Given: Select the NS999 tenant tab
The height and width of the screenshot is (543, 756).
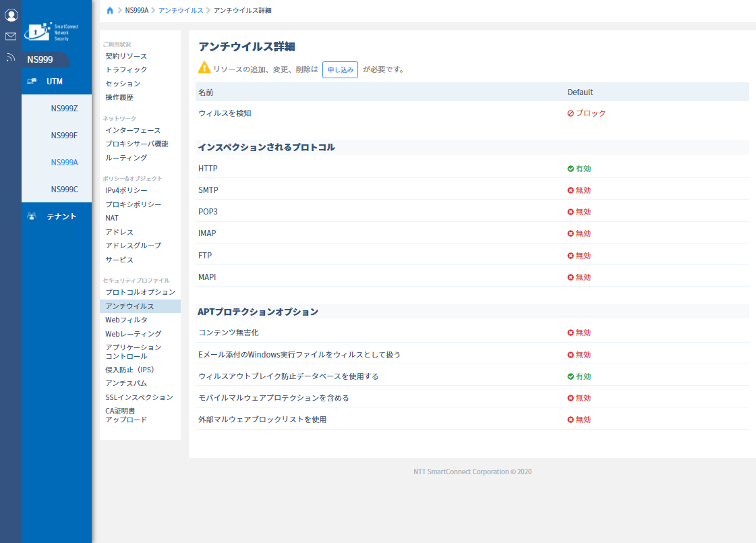Looking at the screenshot, I should pos(46,59).
